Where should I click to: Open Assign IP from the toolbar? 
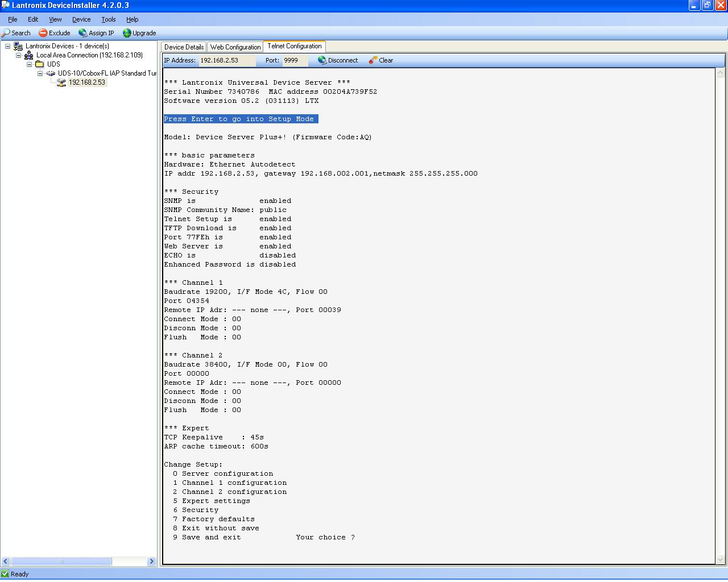pyautogui.click(x=83, y=33)
